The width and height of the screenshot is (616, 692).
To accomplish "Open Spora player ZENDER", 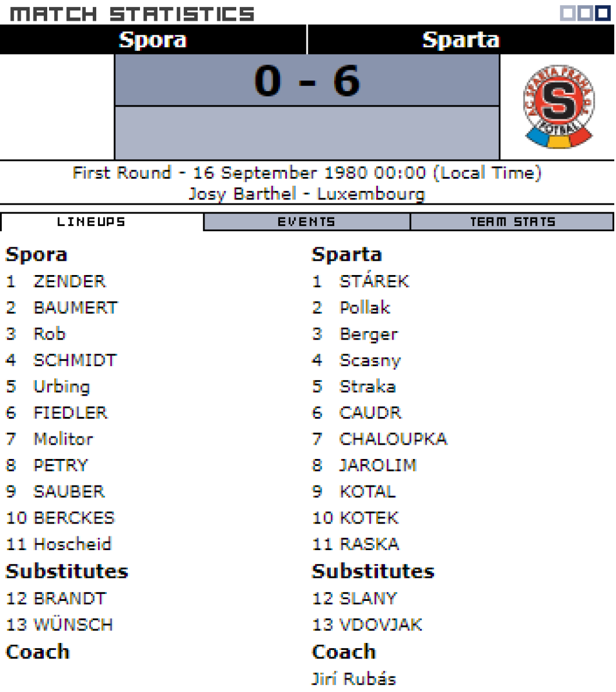I will click(70, 281).
